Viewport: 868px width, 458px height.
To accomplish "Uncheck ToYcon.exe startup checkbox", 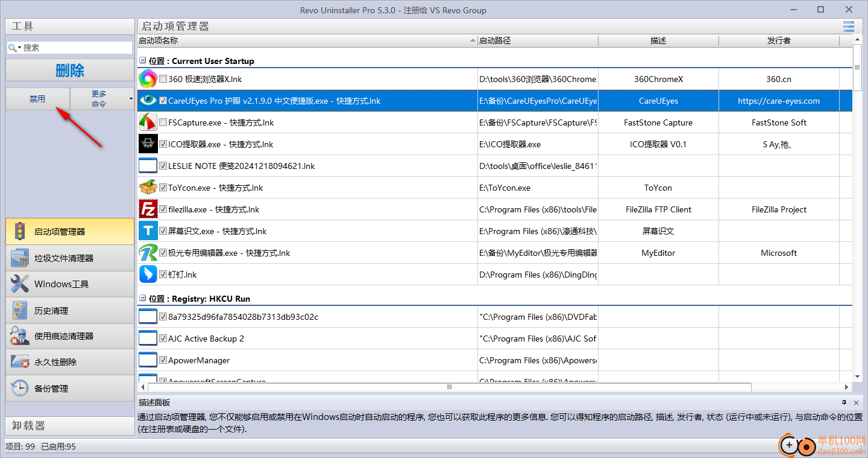I will point(163,188).
